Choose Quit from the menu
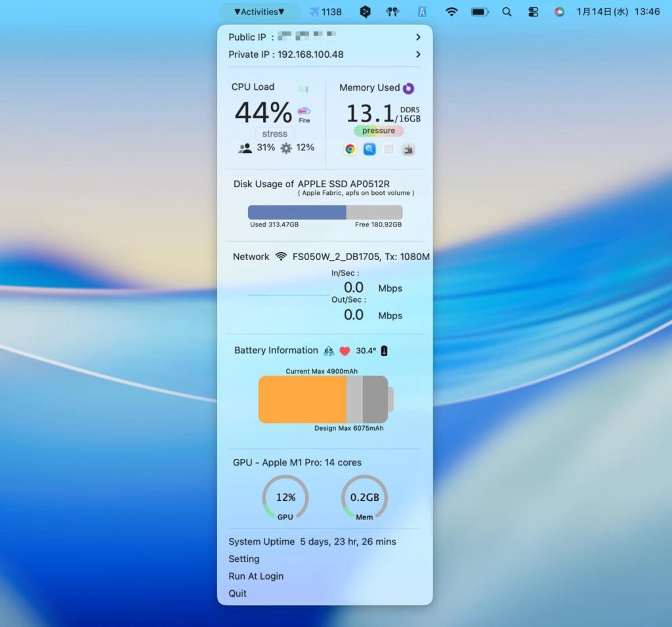Image resolution: width=672 pixels, height=627 pixels. (x=238, y=593)
